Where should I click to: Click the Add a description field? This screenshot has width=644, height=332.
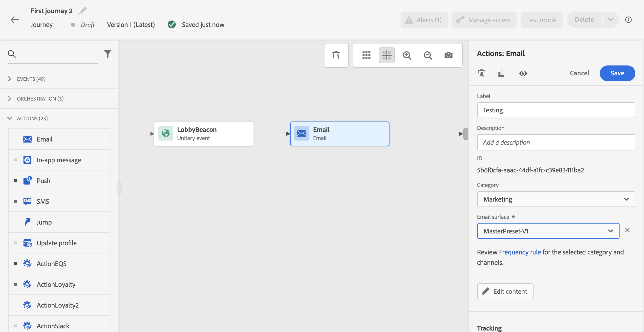[556, 142]
